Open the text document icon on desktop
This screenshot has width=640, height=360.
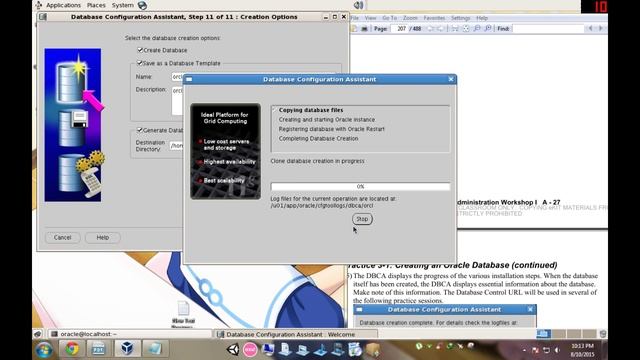[x=183, y=308]
